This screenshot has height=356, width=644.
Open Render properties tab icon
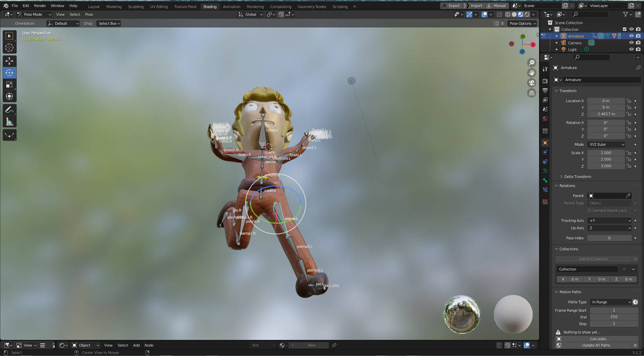545,81
